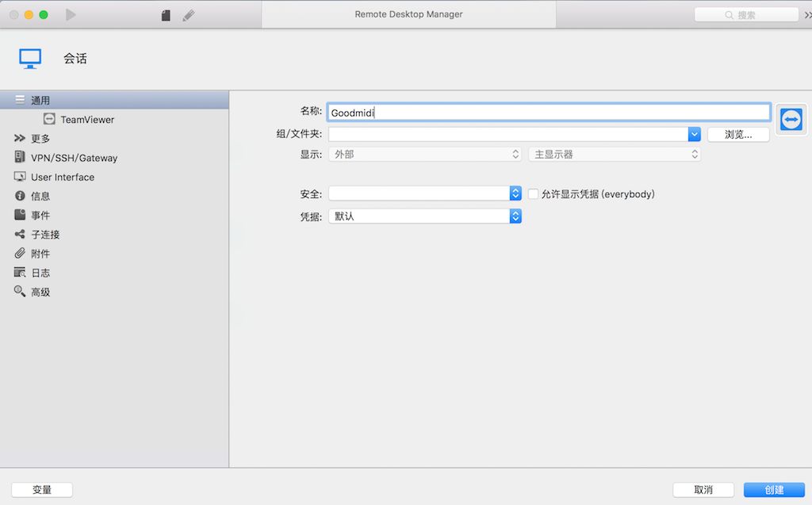Click the 日志 log icon
The height and width of the screenshot is (505, 812).
tap(20, 273)
